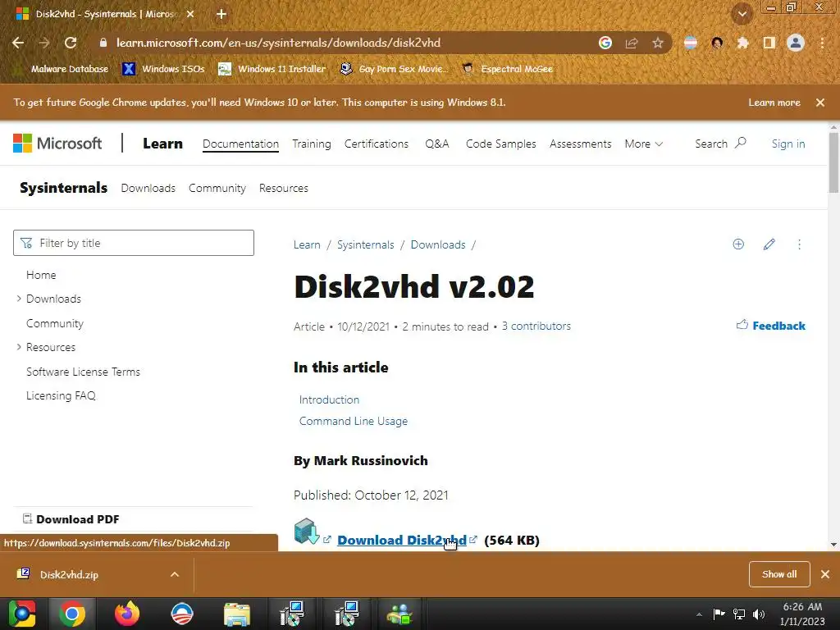Click the Feedback button
840x630 pixels.
point(771,325)
